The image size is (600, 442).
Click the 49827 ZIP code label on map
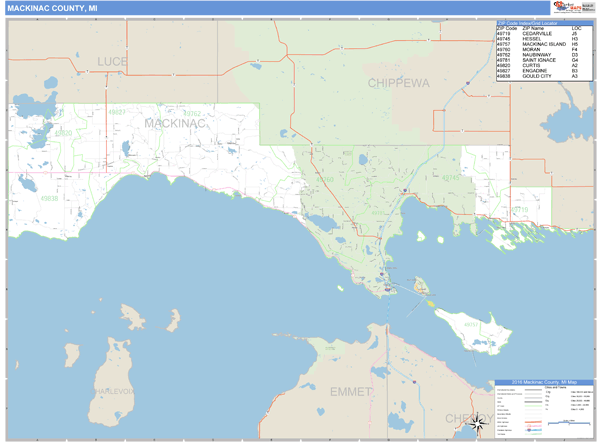(116, 112)
